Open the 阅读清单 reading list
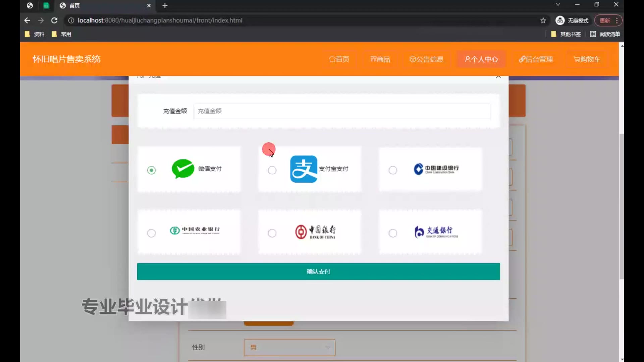The height and width of the screenshot is (362, 644). point(605,34)
